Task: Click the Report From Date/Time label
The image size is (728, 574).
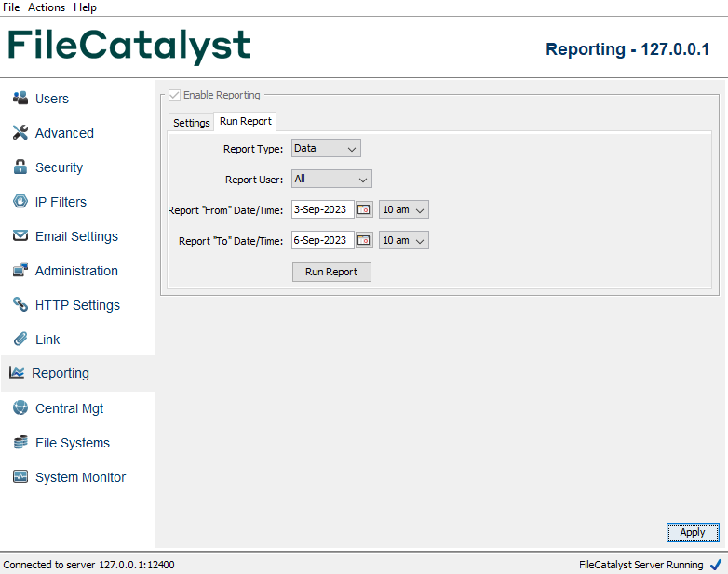Action: [x=225, y=210]
